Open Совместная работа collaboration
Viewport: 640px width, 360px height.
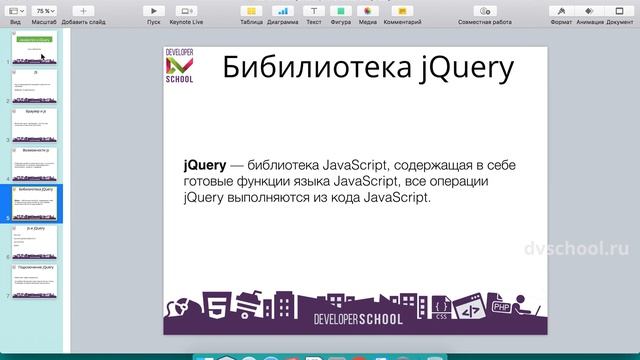pyautogui.click(x=485, y=11)
